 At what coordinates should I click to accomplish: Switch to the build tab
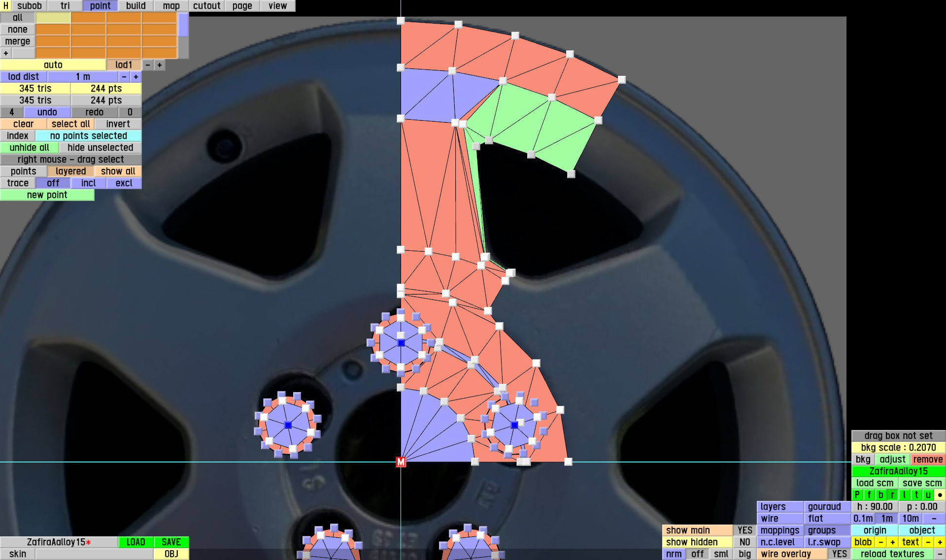coord(135,5)
